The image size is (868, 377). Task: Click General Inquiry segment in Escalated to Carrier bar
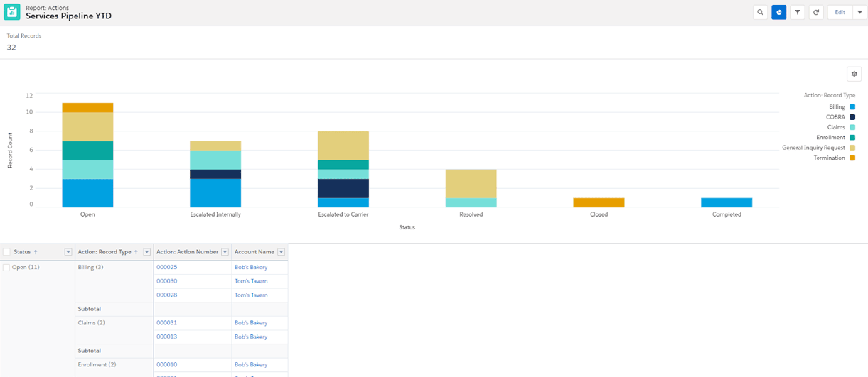click(x=343, y=146)
